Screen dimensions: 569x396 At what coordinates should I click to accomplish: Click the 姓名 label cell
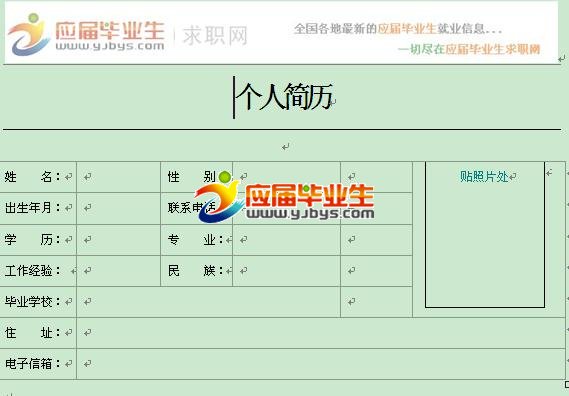(38, 177)
